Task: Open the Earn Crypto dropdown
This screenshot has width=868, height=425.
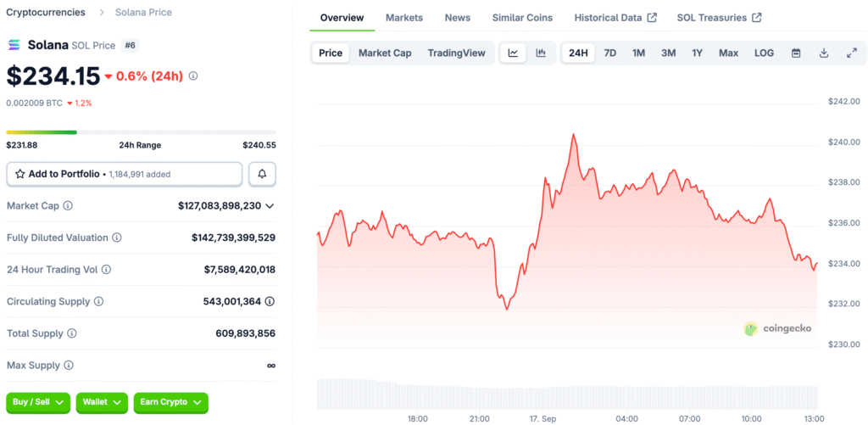Action: pos(171,403)
